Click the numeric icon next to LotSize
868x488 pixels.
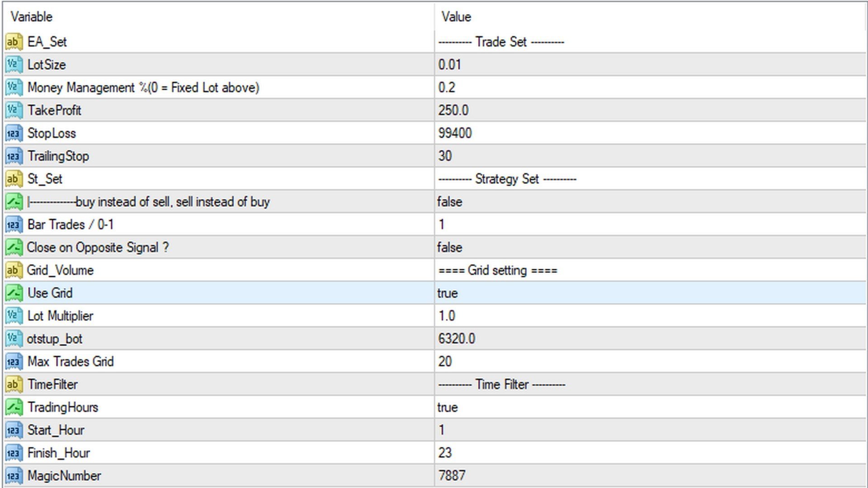13,65
